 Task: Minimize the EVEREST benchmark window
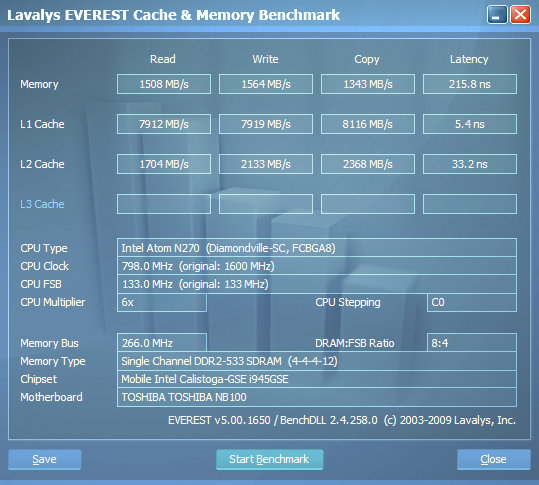click(497, 15)
